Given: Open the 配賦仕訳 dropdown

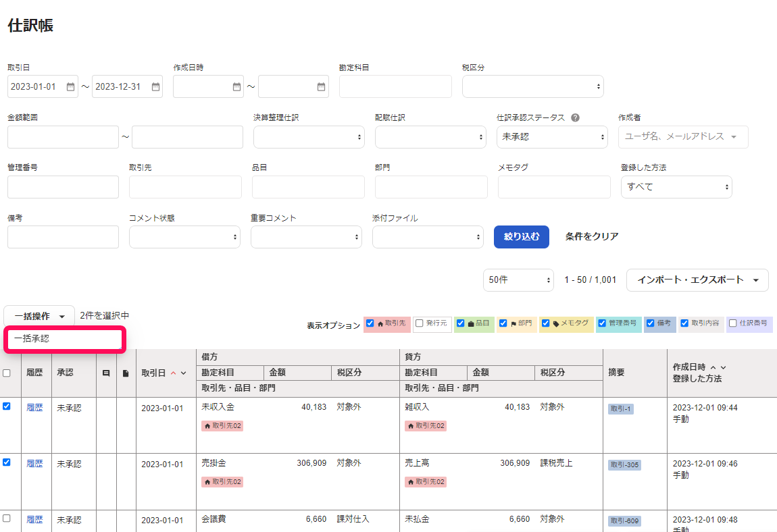Looking at the screenshot, I should (430, 137).
